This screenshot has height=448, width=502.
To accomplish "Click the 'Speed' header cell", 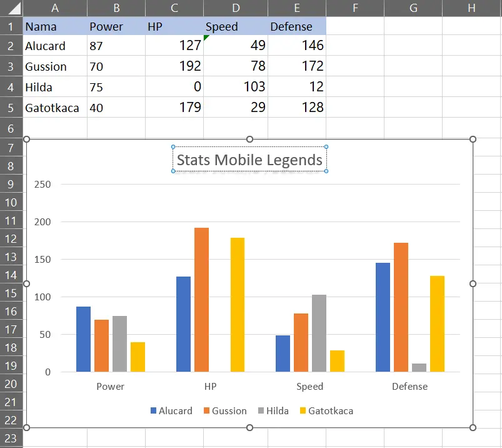I will 236,26.
